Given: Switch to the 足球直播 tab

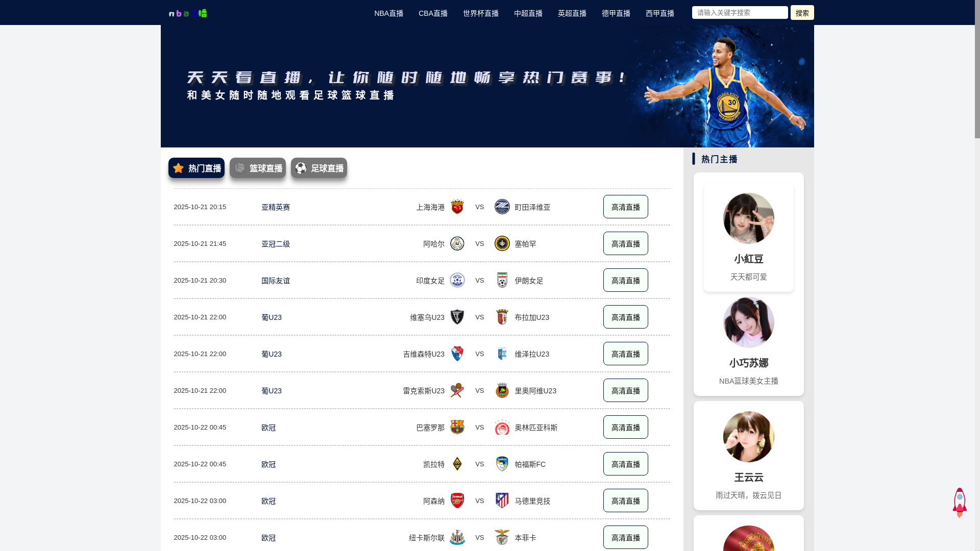Looking at the screenshot, I should 319,168.
